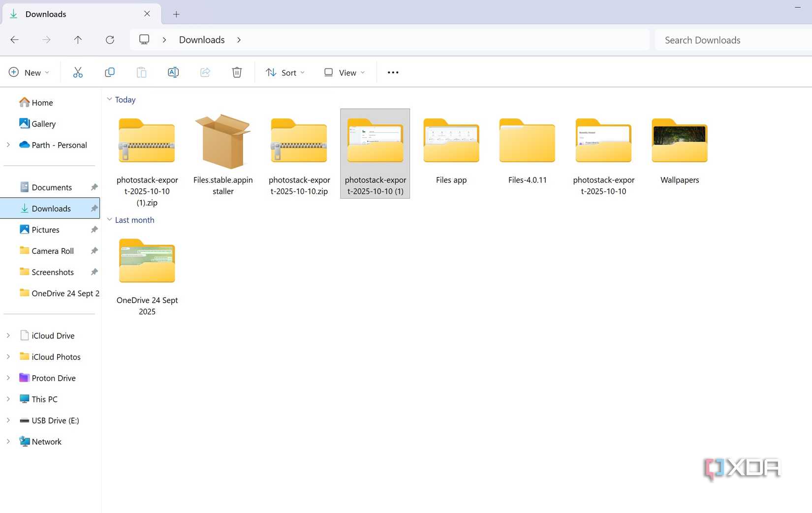Click the Copy icon

pyautogui.click(x=109, y=72)
